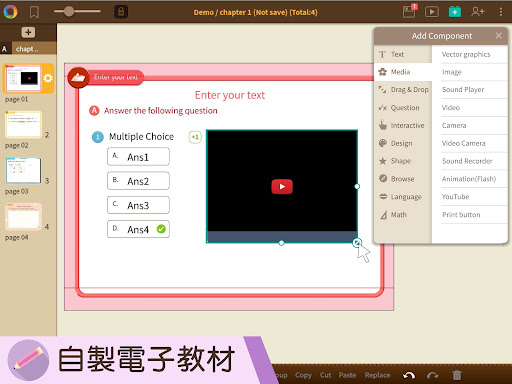Open the three-dot more menu
Screen dimensions: 512x384
point(501,12)
